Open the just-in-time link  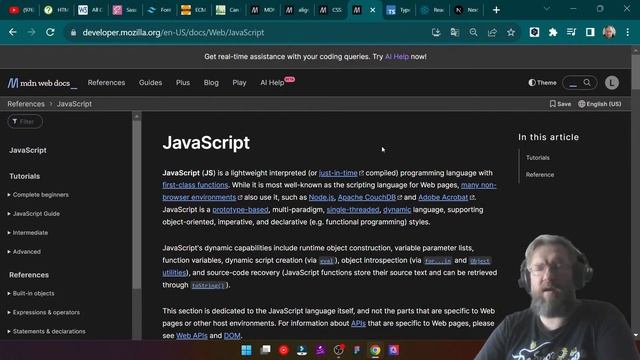[x=338, y=173]
